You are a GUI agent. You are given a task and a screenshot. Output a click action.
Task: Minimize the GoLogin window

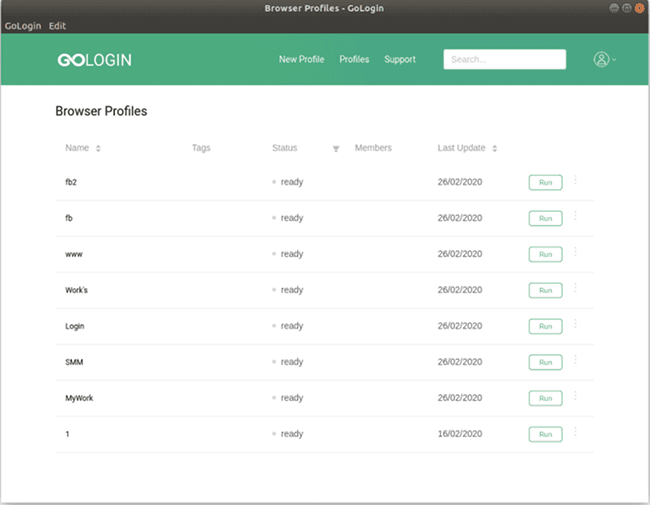pyautogui.click(x=614, y=8)
